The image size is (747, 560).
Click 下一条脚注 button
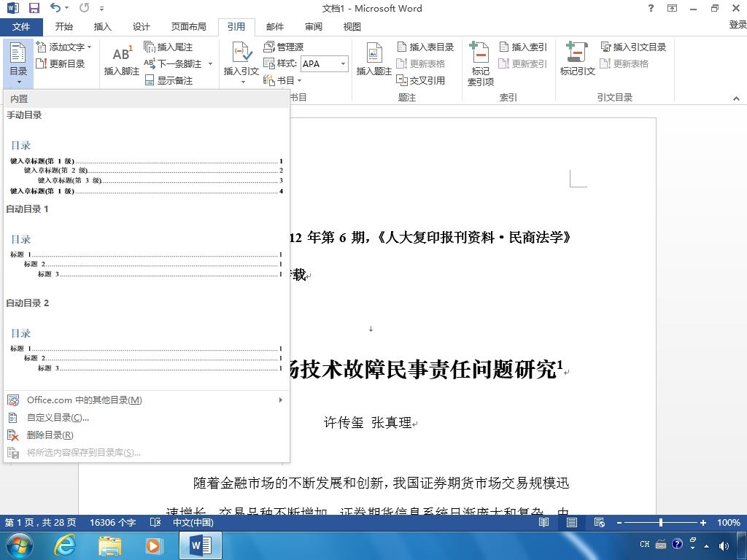click(173, 63)
